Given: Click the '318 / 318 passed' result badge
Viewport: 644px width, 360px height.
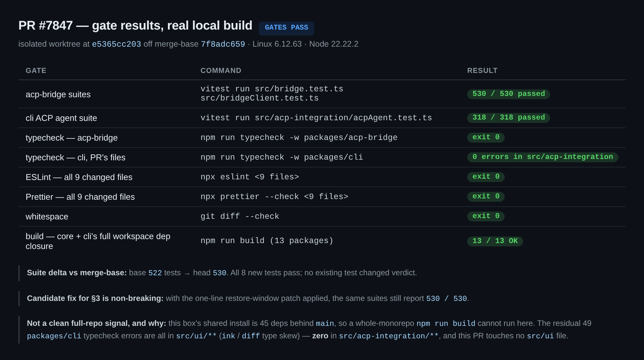Looking at the screenshot, I should tap(509, 118).
